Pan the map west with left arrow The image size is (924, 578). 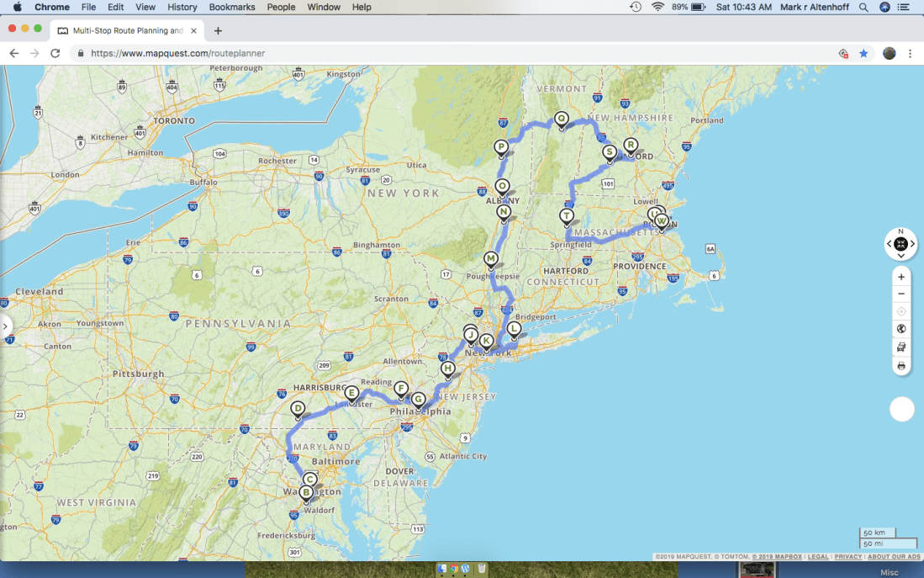coord(890,244)
